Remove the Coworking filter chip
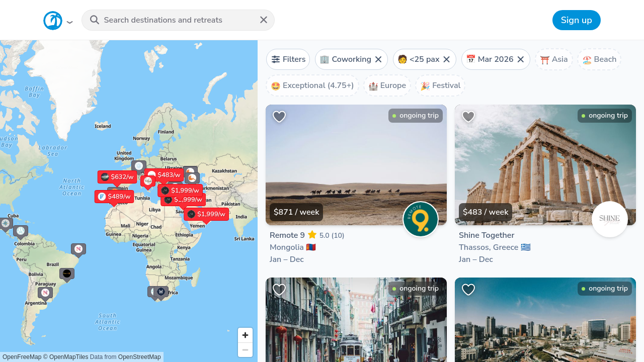This screenshot has width=644, height=362. pyautogui.click(x=378, y=59)
